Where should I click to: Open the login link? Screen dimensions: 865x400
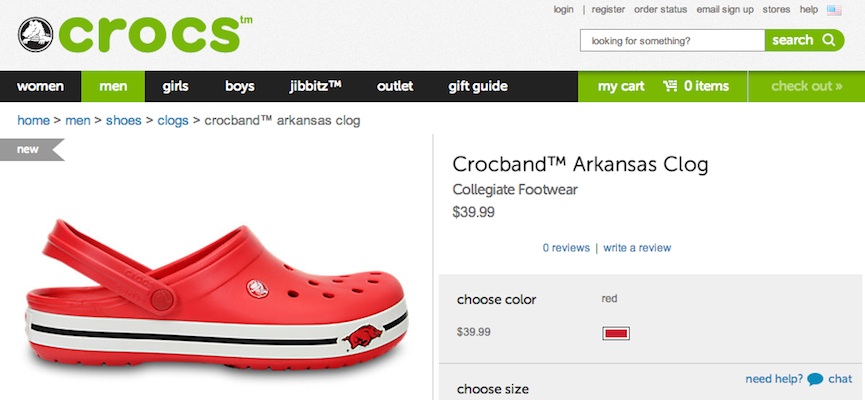563,9
